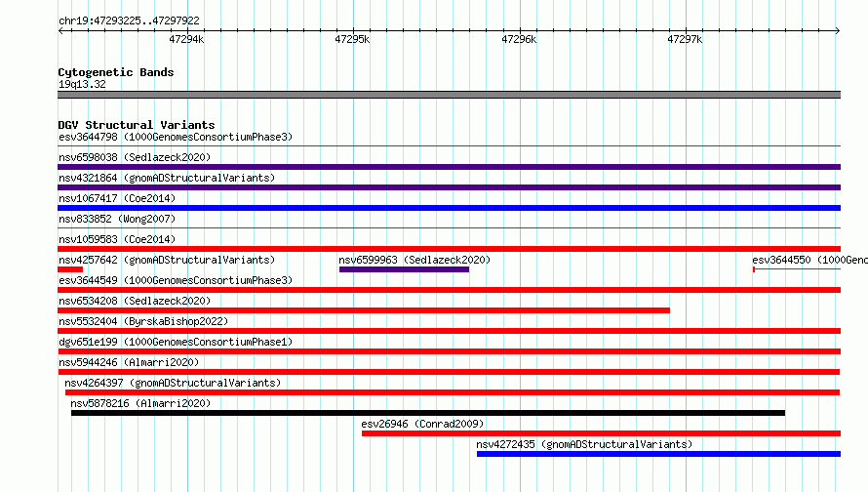Open the nsv6534208 (Sedlazeck2020) label

[x=135, y=301]
